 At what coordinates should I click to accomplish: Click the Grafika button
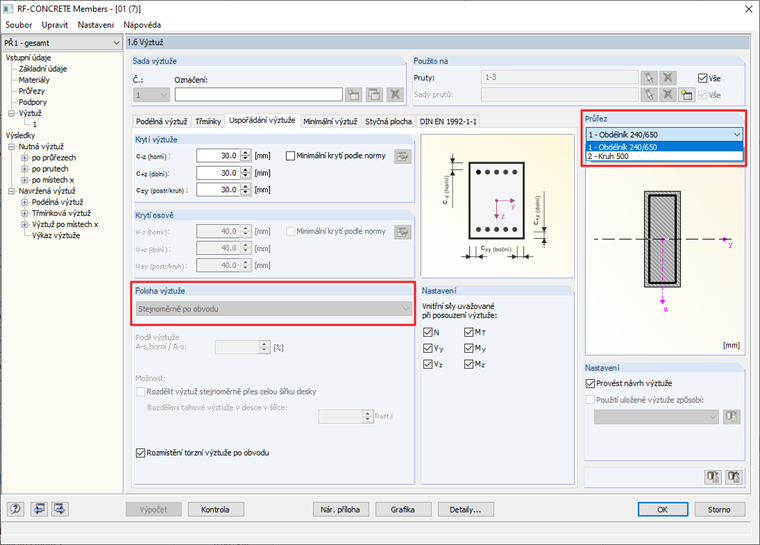(x=403, y=509)
